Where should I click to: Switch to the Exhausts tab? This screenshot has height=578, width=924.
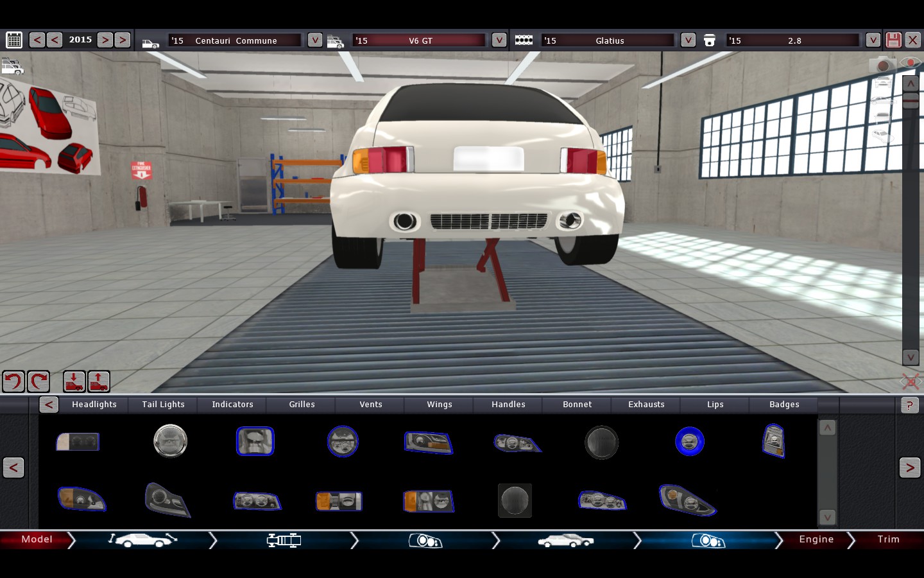coord(647,405)
